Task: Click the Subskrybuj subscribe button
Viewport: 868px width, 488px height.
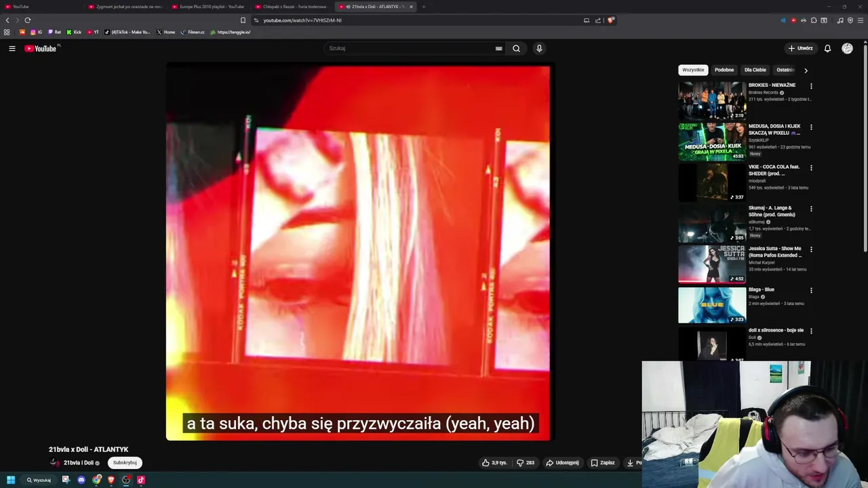Action: [x=125, y=463]
